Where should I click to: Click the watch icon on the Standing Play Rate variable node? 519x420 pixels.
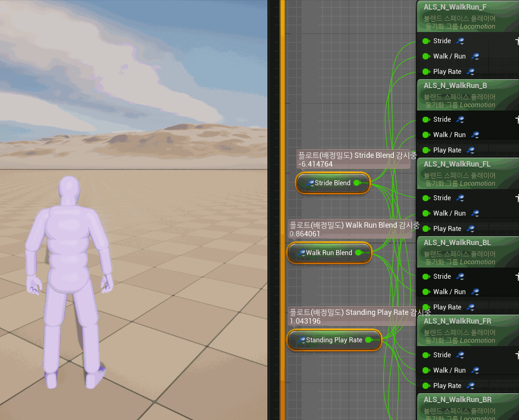pyautogui.click(x=302, y=340)
